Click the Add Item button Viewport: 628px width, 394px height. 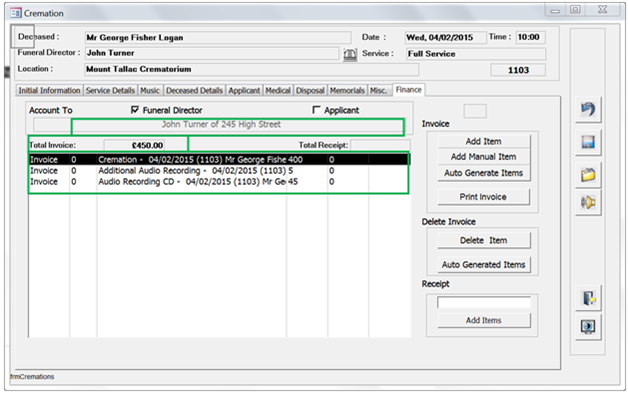pyautogui.click(x=483, y=141)
